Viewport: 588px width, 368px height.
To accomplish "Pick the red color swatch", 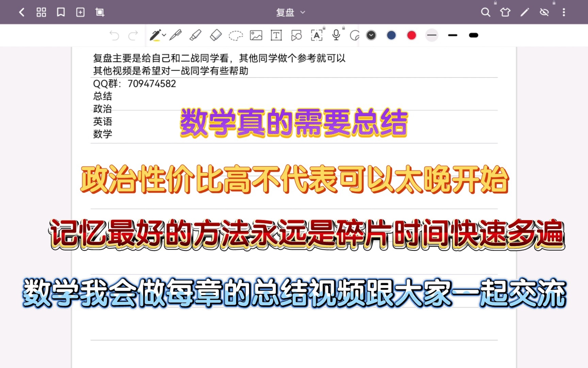I will point(412,35).
